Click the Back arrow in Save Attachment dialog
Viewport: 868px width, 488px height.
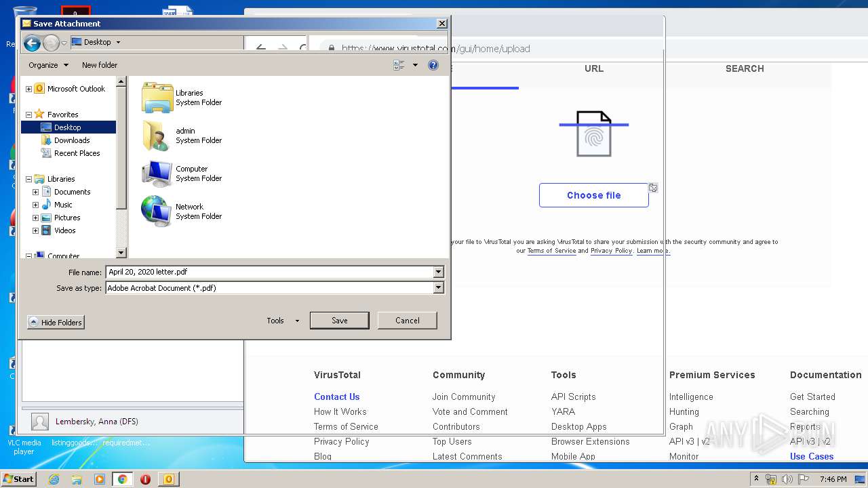(32, 43)
